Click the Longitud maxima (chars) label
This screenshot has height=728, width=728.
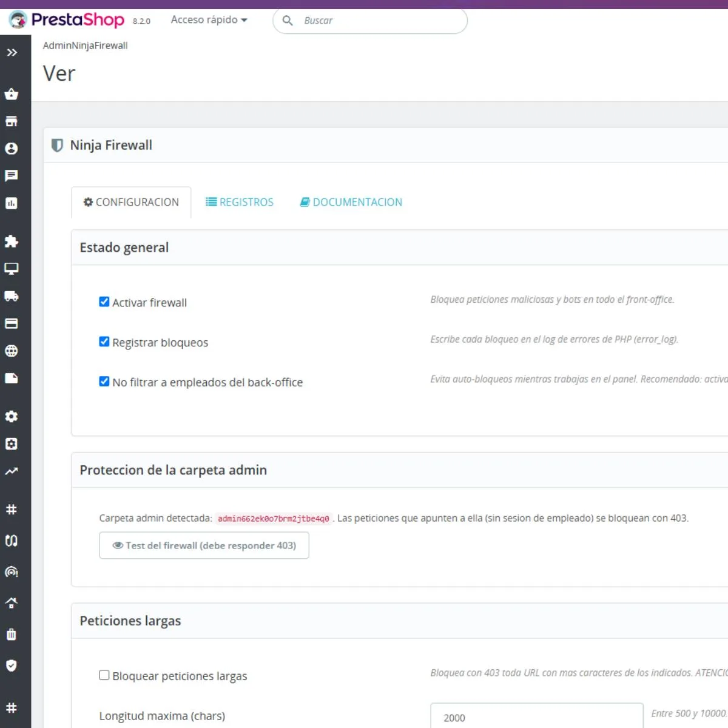162,716
